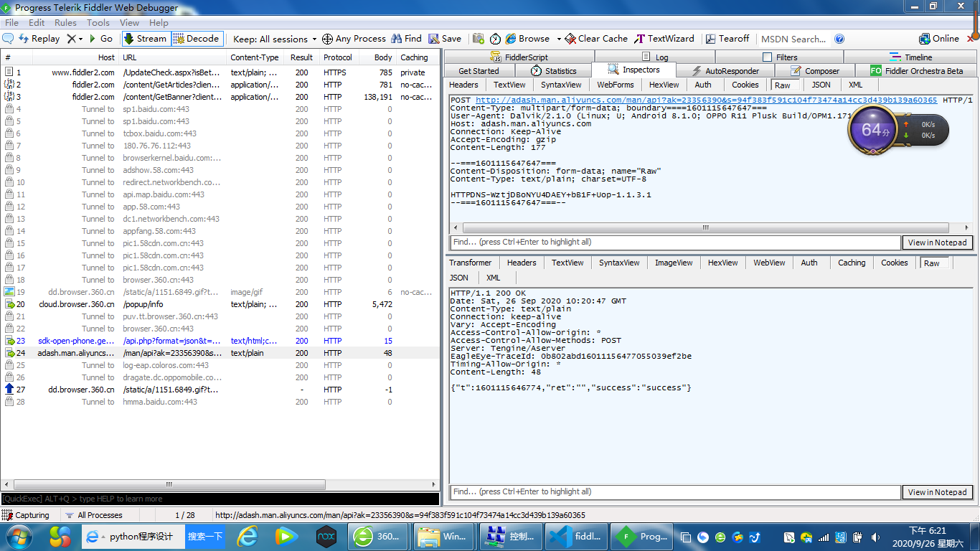This screenshot has width=980, height=551.
Task: Click the QuickExec command box
Action: point(220,499)
